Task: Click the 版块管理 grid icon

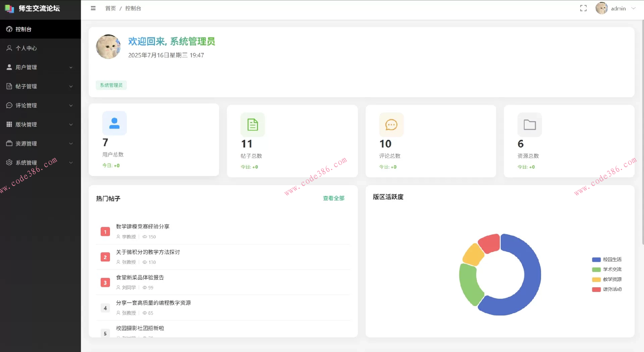Action: [9, 124]
